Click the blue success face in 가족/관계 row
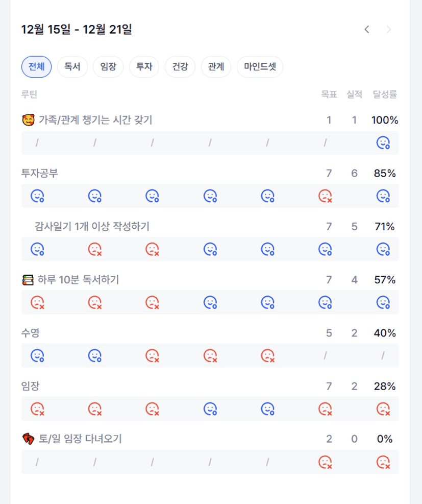Screen dimensions: 422x504 (383, 143)
